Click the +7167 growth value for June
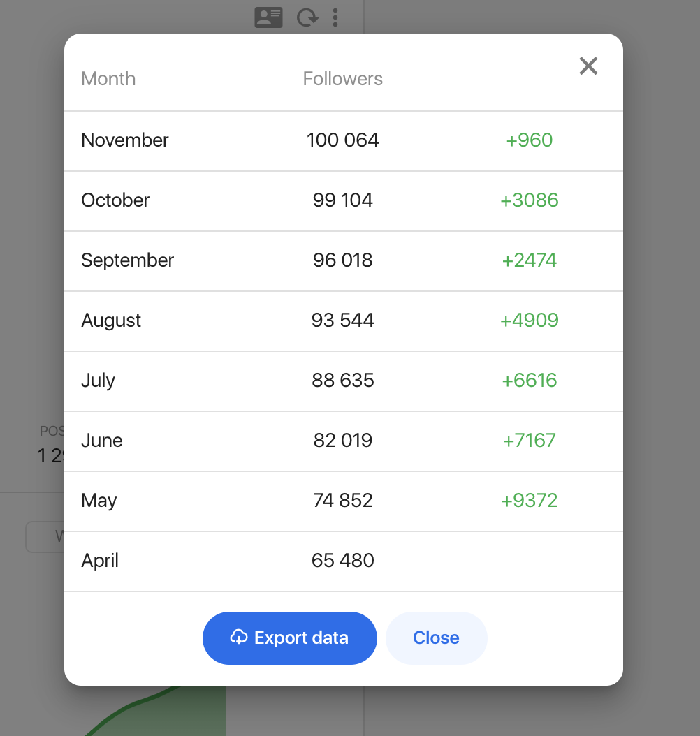The width and height of the screenshot is (700, 736). tap(529, 441)
